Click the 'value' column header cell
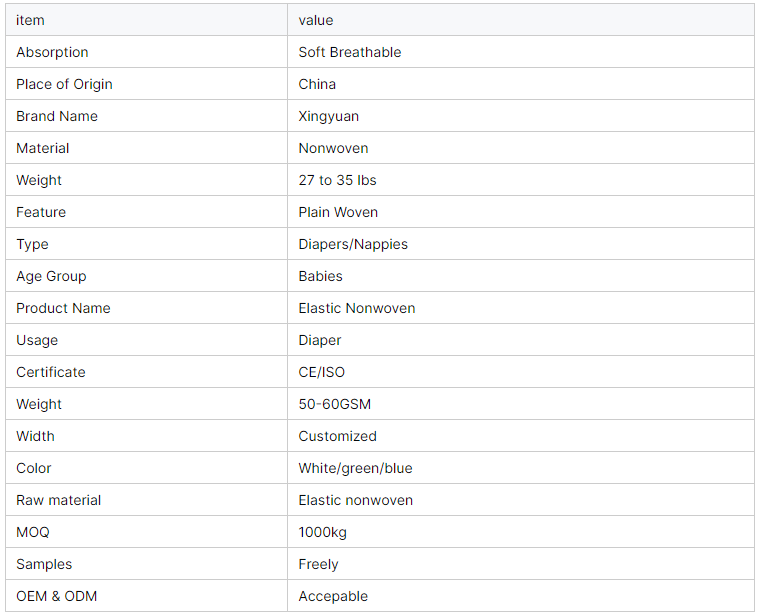 (316, 20)
